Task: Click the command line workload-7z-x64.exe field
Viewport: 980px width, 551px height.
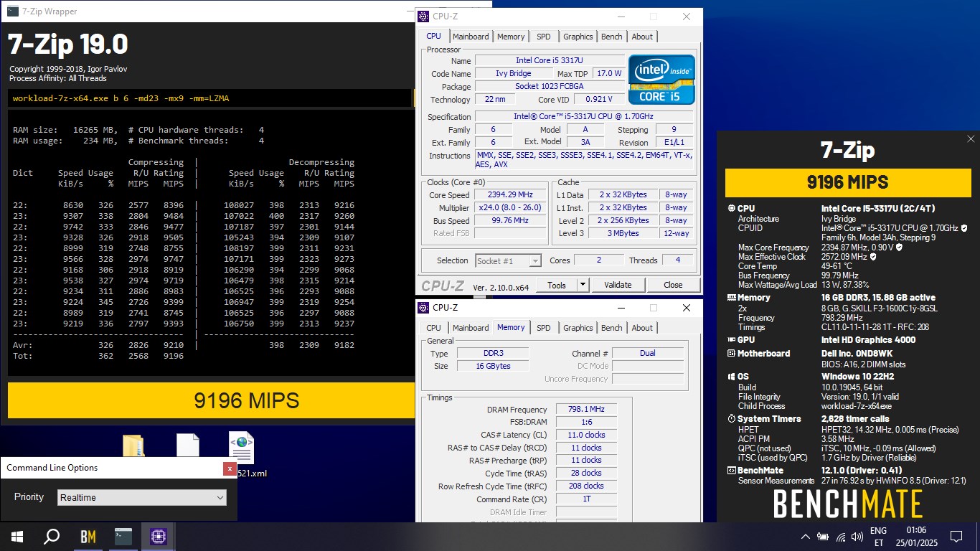Action: tap(210, 98)
